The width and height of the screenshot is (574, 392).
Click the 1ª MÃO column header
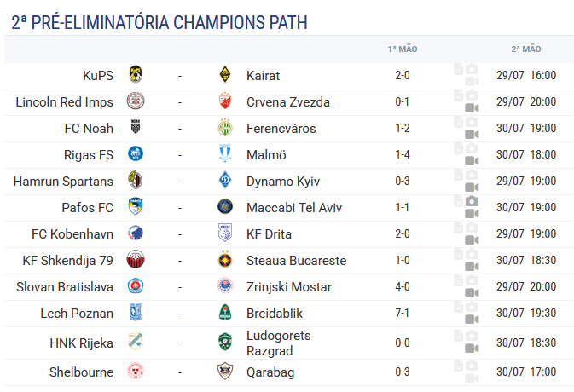coord(403,49)
